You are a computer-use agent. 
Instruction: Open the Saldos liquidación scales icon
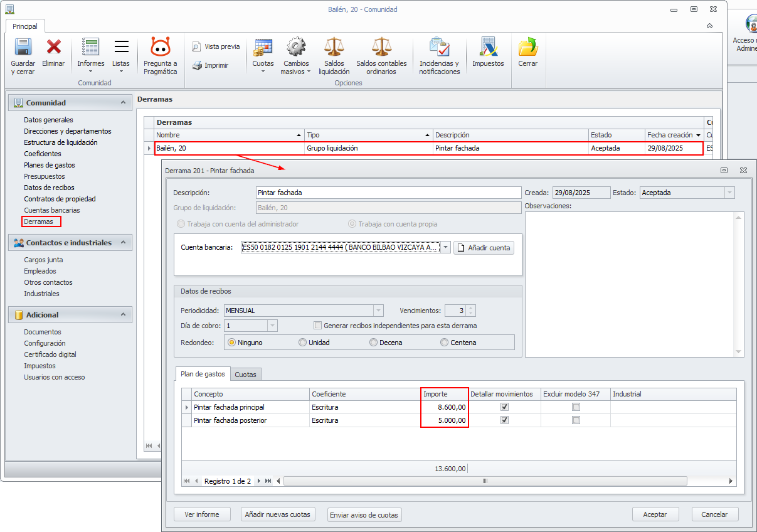(x=334, y=48)
